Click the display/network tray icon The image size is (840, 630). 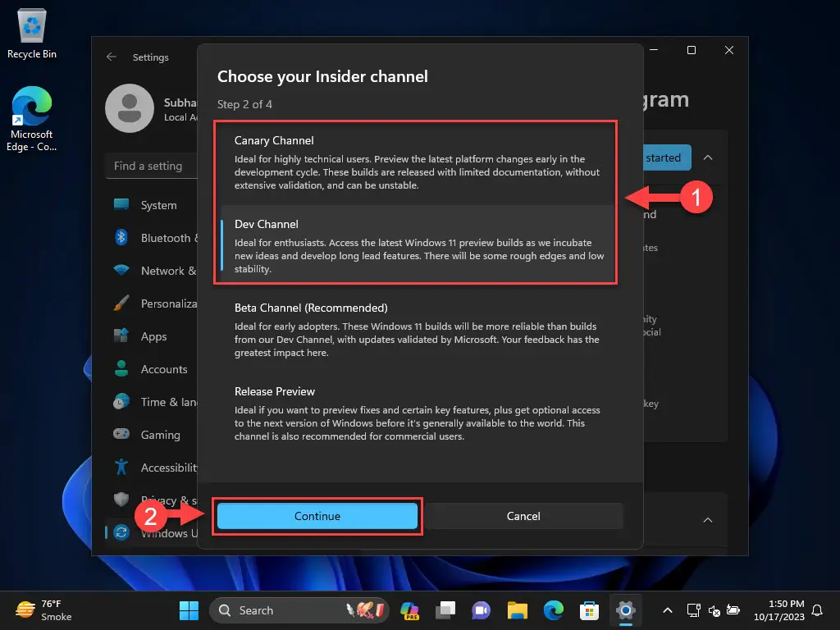(693, 610)
